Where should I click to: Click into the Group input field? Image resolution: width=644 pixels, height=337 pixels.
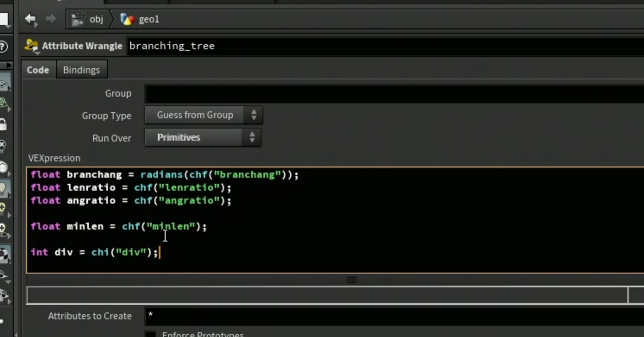[x=394, y=94]
